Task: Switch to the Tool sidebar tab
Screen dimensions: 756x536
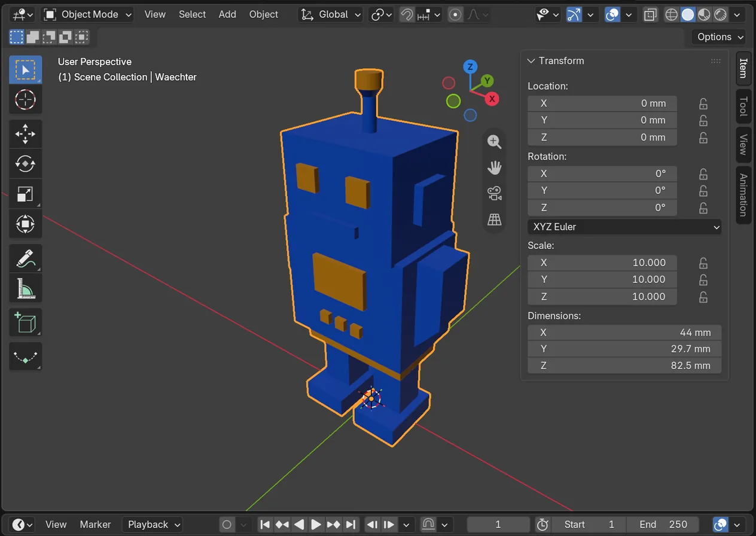Action: pos(743,106)
